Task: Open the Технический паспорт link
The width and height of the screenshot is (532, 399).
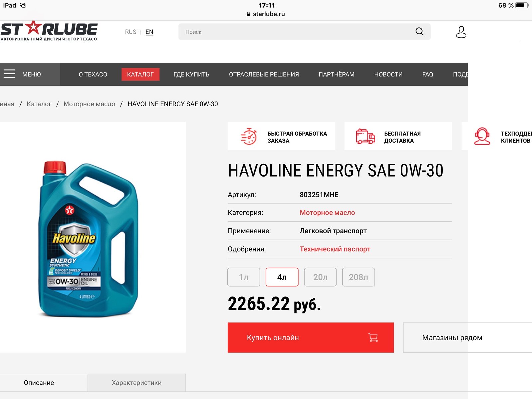Action: click(335, 249)
